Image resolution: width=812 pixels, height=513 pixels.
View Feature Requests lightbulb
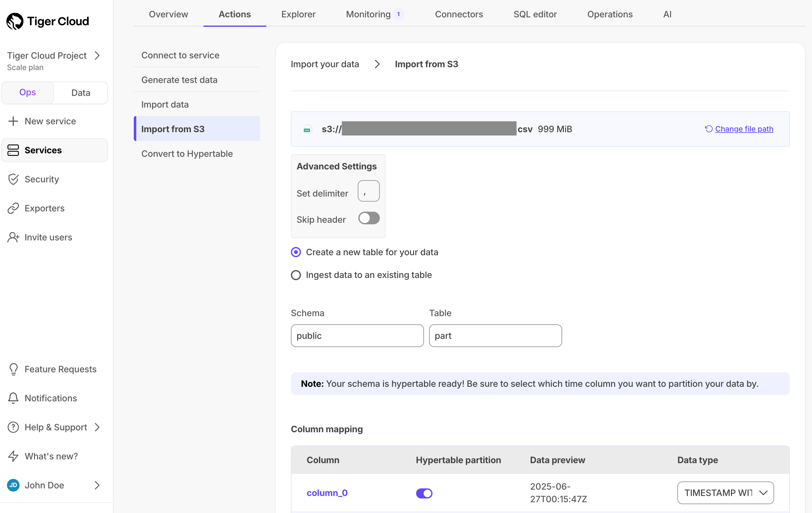tap(14, 369)
